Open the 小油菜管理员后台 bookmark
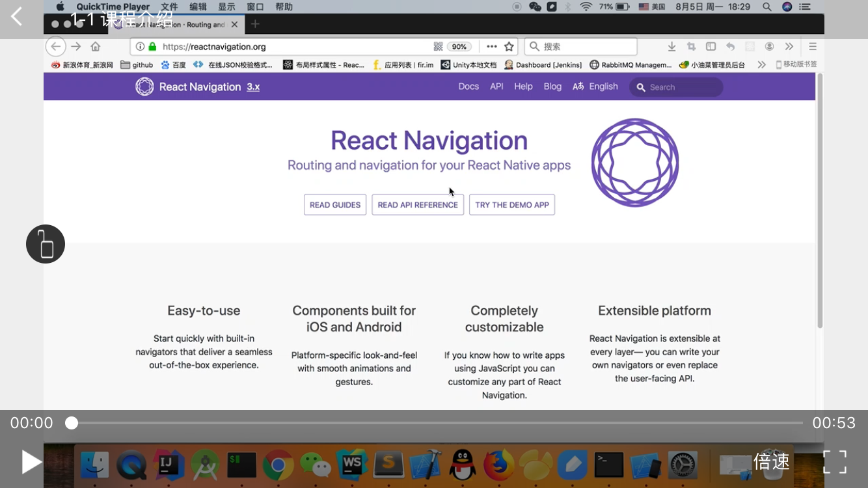This screenshot has width=868, height=488. pyautogui.click(x=712, y=65)
